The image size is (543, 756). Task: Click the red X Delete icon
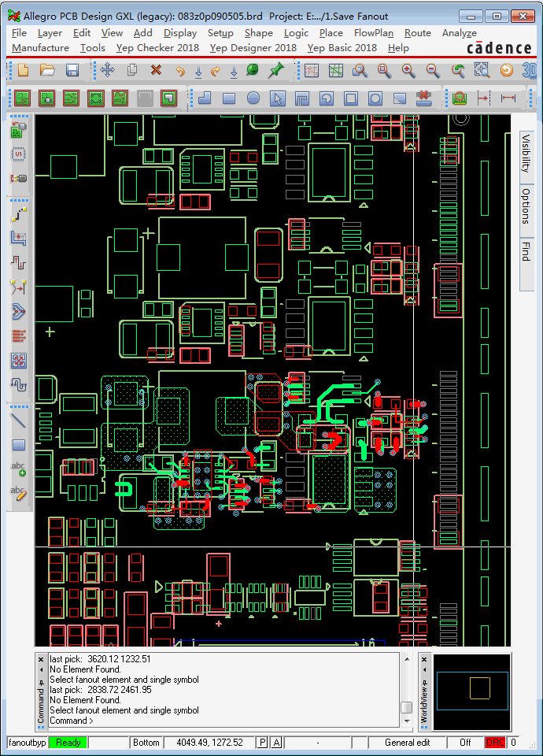coord(156,70)
